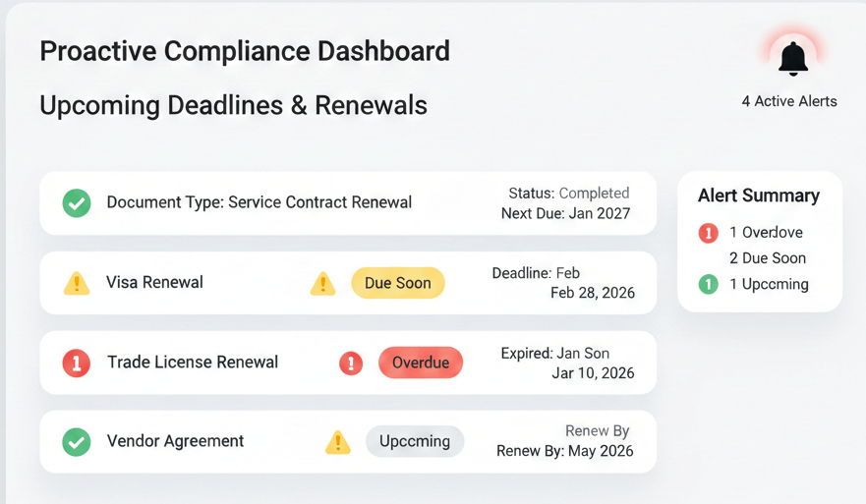Click the notification bell icon

(x=793, y=59)
